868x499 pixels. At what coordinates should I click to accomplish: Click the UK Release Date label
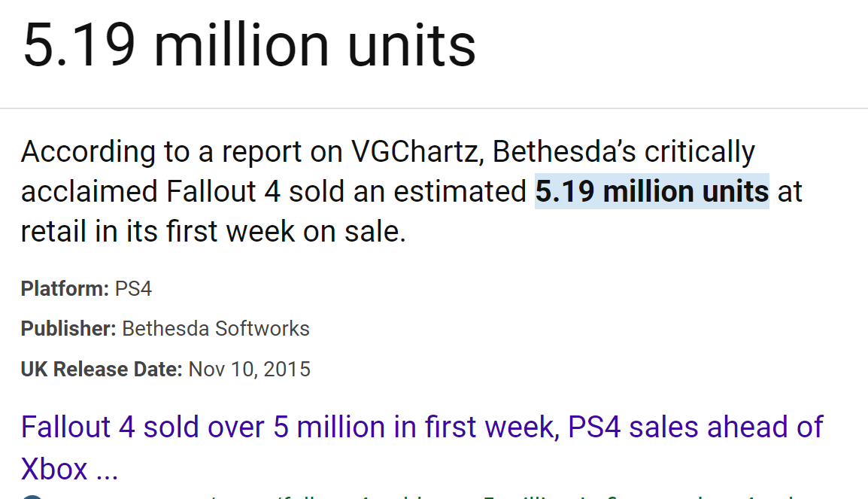(x=102, y=370)
